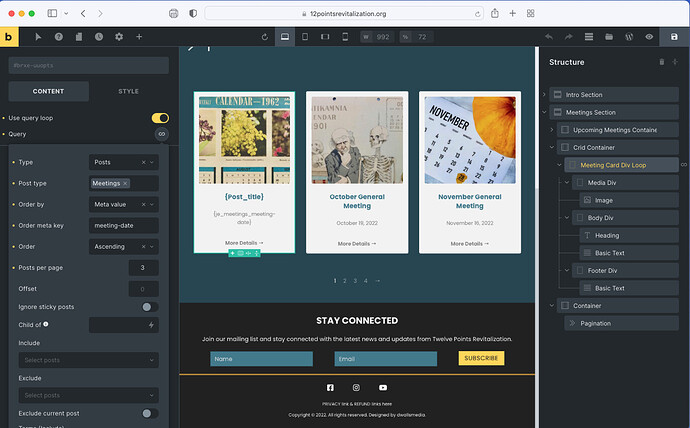690x428 pixels.
Task: Click the save disk icon
Action: click(x=674, y=37)
